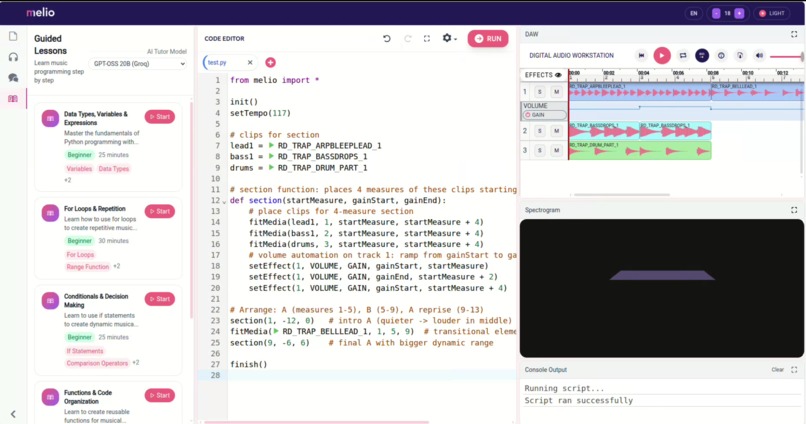Click the melio logo
Screen dimensions: 806x424
coord(41,12)
